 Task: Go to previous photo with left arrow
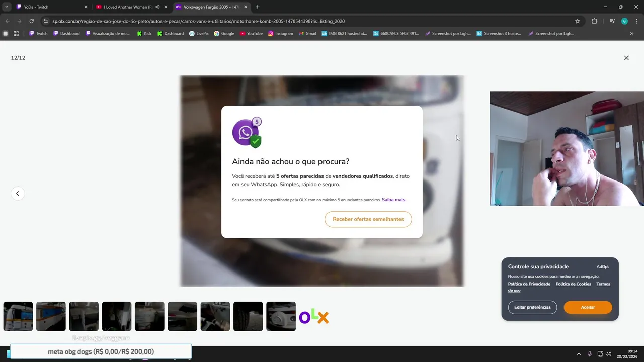[x=18, y=193]
